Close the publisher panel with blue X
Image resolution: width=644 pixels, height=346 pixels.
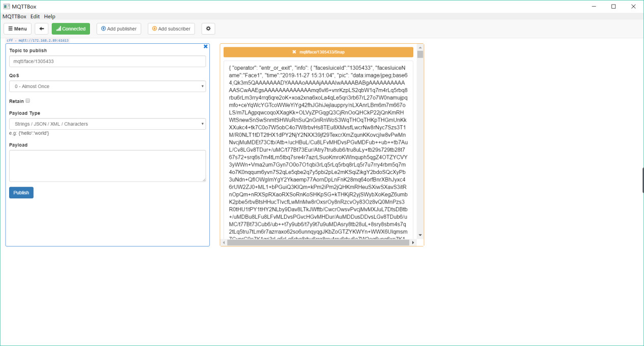pos(205,46)
